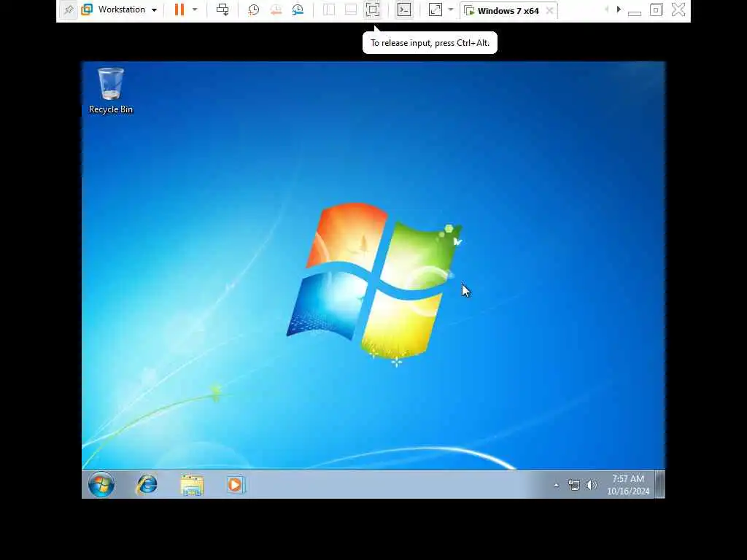Click the previous tab left arrow

[606, 9]
